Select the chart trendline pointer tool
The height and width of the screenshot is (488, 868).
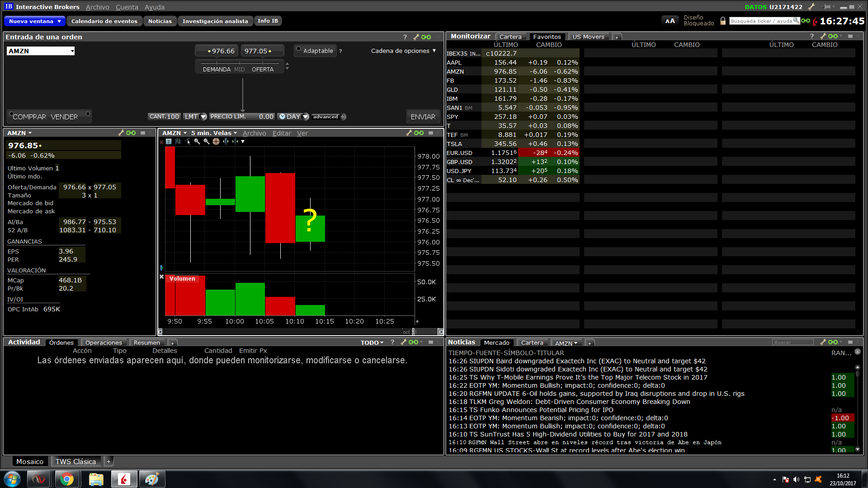click(x=188, y=141)
